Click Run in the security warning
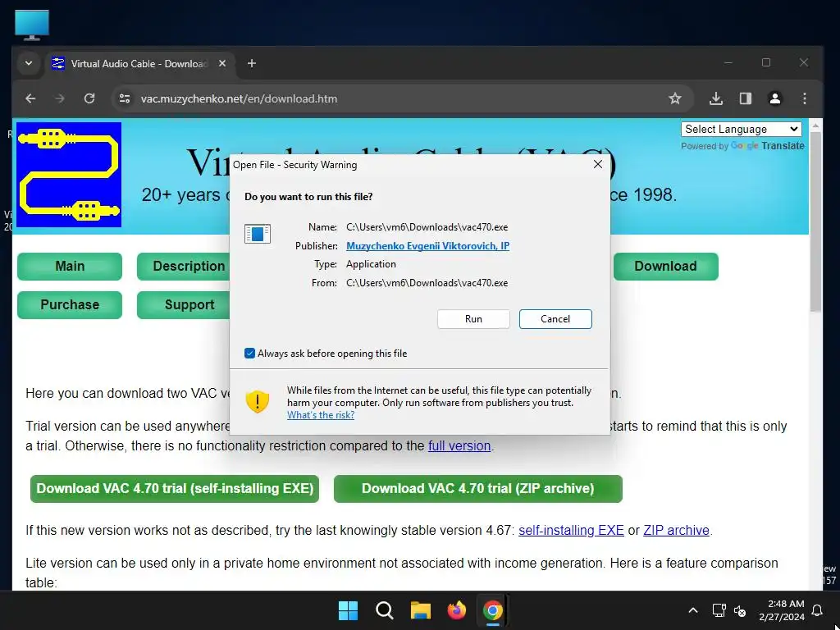The image size is (840, 630). (473, 319)
